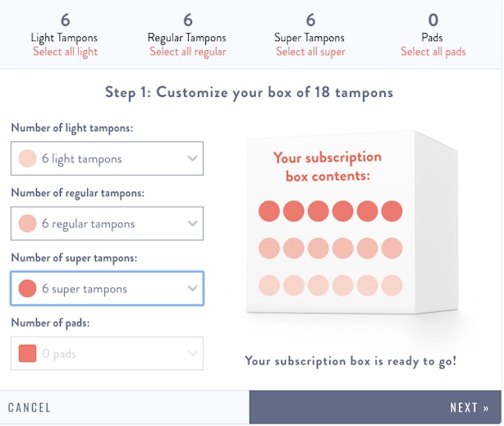Select all light link
Screen dimensions: 504x426
pyautogui.click(x=65, y=52)
